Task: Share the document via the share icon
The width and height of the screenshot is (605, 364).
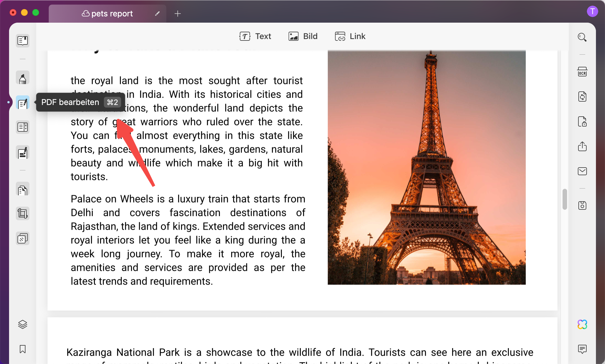Action: coord(582,146)
